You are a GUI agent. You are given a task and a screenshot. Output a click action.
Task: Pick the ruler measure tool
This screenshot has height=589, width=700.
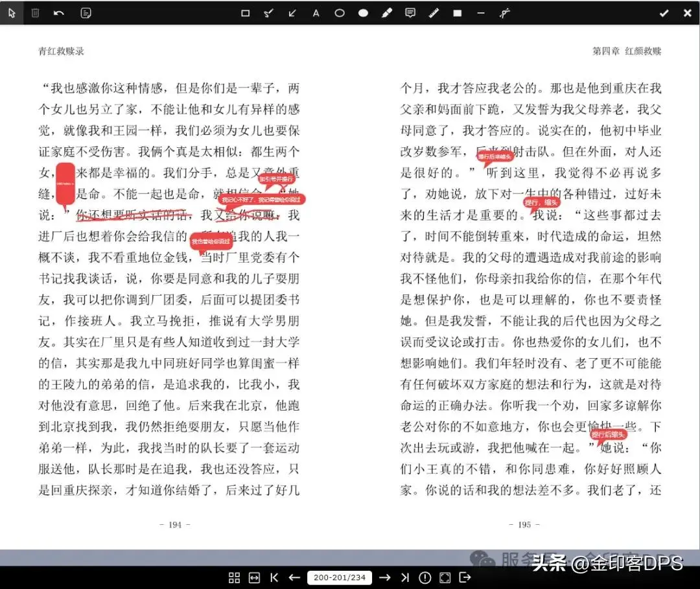coord(434,13)
